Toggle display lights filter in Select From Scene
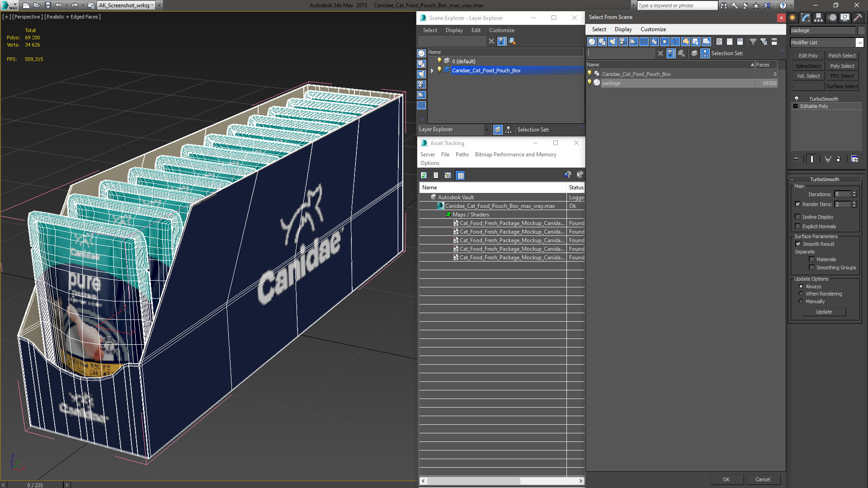This screenshot has height=488, width=868. (613, 42)
